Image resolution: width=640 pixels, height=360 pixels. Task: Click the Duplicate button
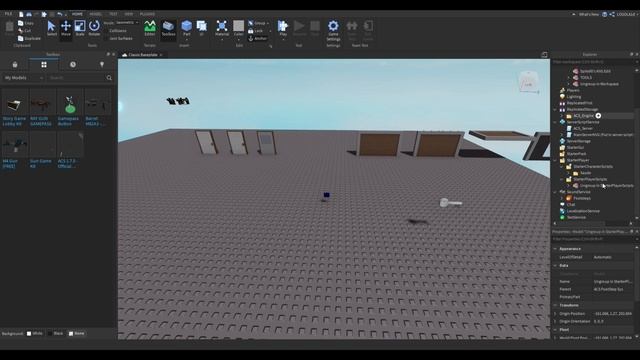click(x=29, y=38)
